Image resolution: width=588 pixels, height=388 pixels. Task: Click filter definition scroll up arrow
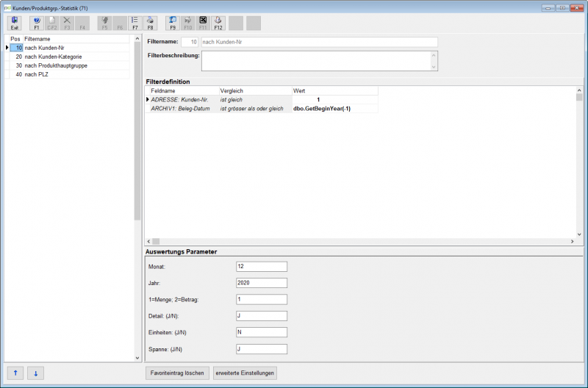[x=579, y=90]
